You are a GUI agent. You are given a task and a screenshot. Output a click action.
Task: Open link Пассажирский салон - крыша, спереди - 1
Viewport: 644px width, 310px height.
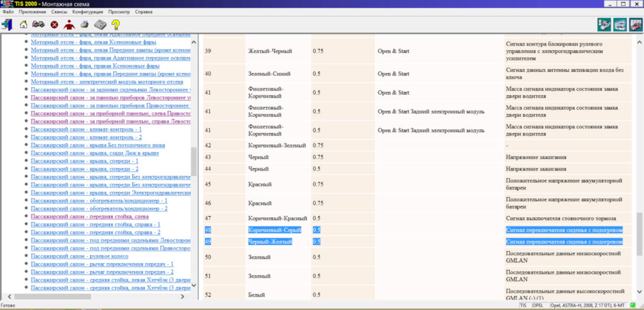tap(85, 161)
